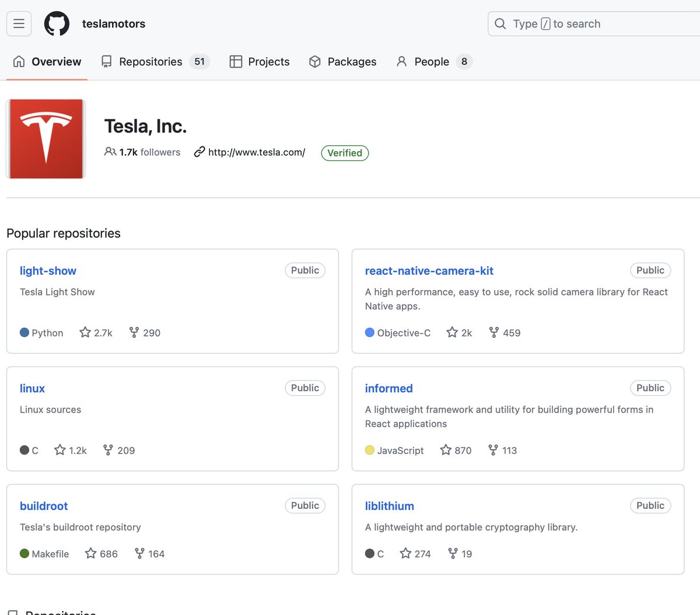The height and width of the screenshot is (615, 700).
Task: Click the fork icon for linux
Action: pos(108,450)
